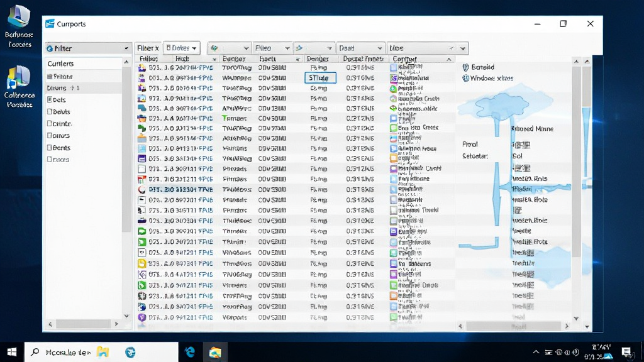This screenshot has width=644, height=362.
Task: Enable the "Ctintc" checkbox
Action: click(49, 124)
